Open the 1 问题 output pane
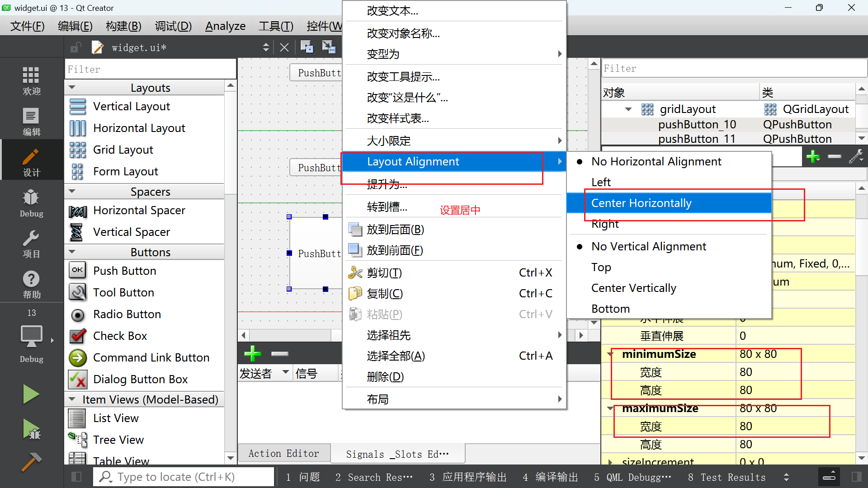Viewport: 868px width, 488px height. [303, 477]
